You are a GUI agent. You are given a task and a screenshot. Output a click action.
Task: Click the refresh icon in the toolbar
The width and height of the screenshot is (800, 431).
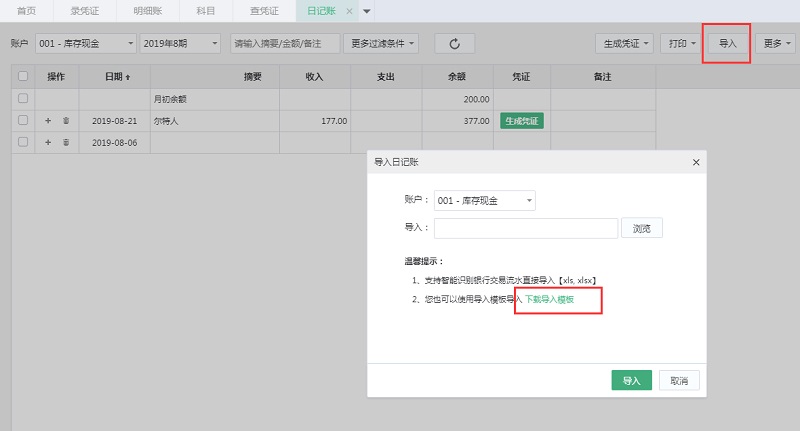tap(454, 44)
